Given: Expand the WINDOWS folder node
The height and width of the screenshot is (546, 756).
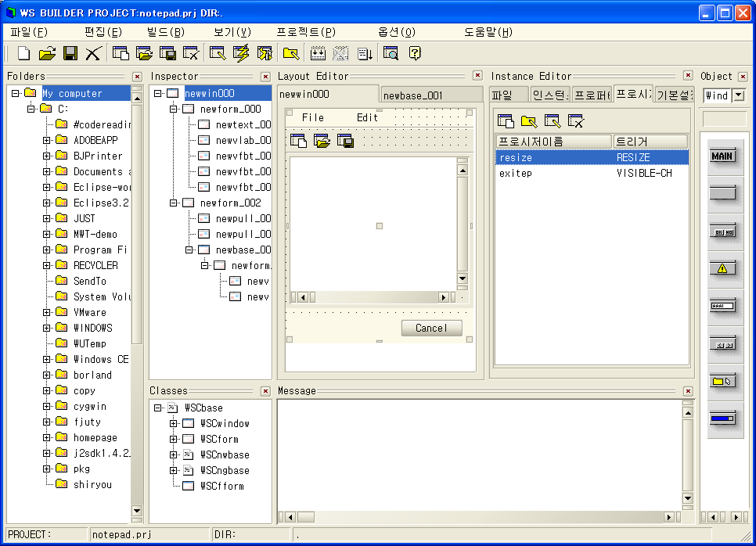Looking at the screenshot, I should tap(47, 329).
